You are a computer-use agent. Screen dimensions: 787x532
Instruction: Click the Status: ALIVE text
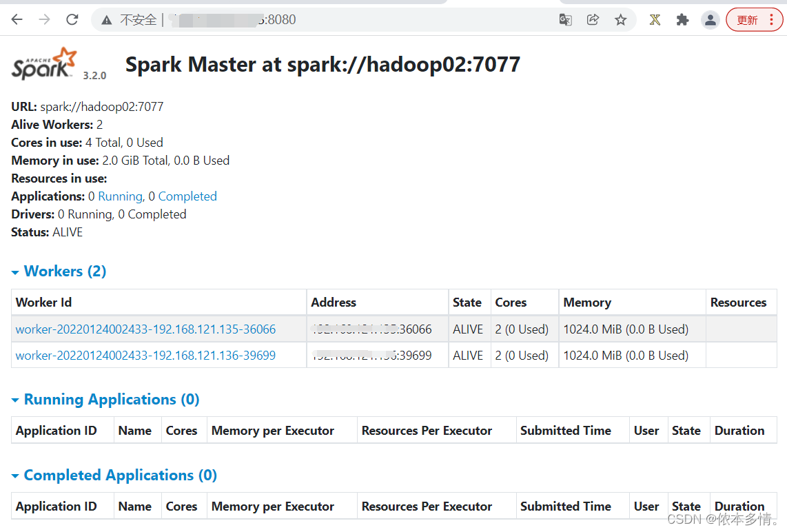tap(47, 232)
